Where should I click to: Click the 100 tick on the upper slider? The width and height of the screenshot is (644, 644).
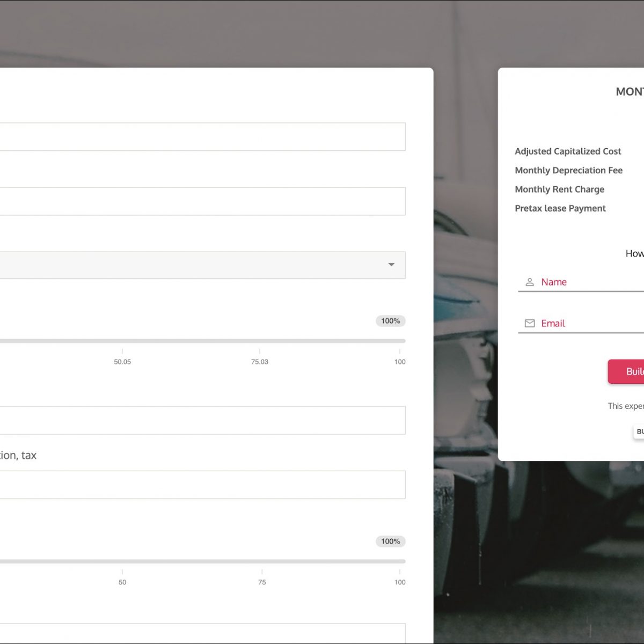tap(400, 341)
